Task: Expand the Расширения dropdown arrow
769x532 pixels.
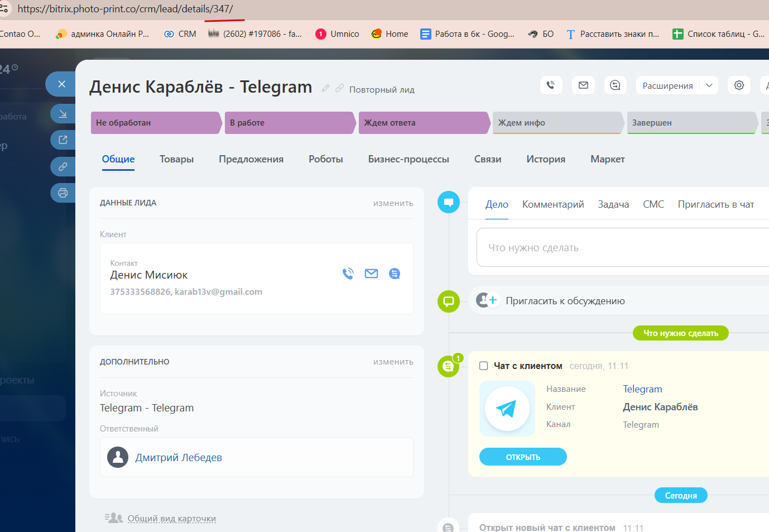Action: pos(709,85)
